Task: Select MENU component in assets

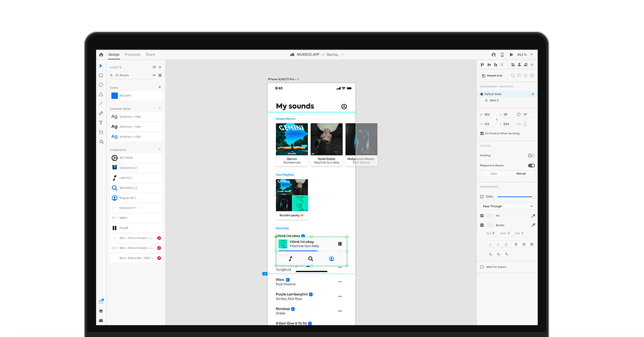Action: click(x=136, y=218)
